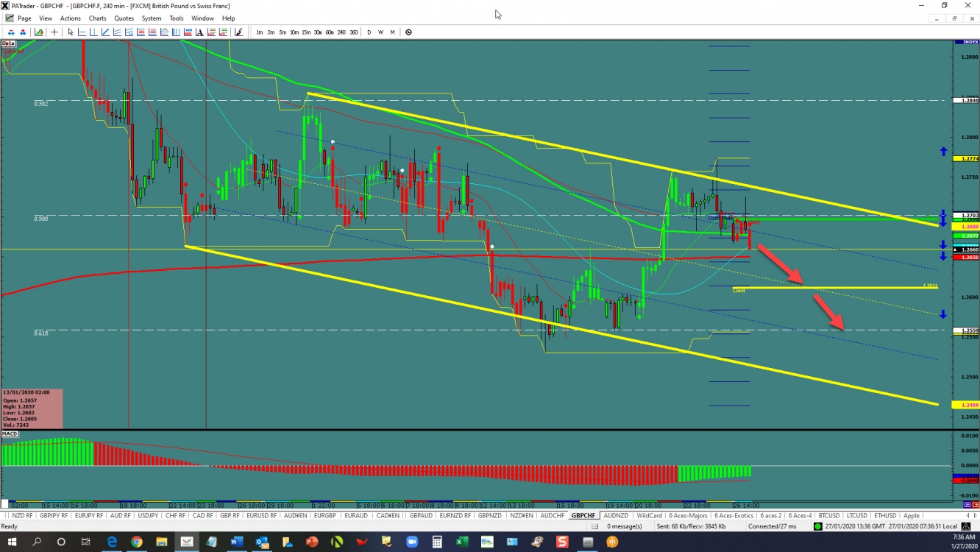Switch to the BTCUSD page tab

(x=829, y=515)
